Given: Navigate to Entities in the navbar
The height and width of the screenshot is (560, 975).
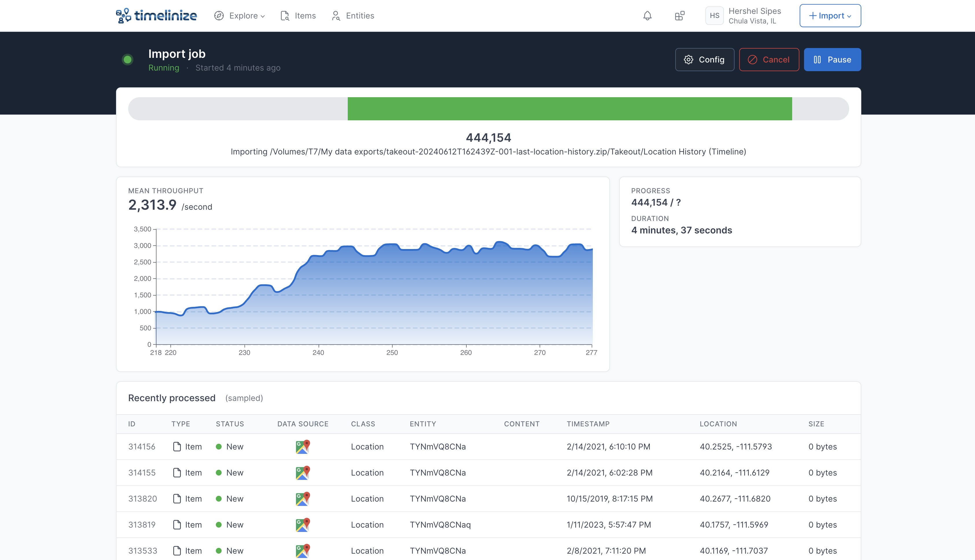Looking at the screenshot, I should 359,16.
